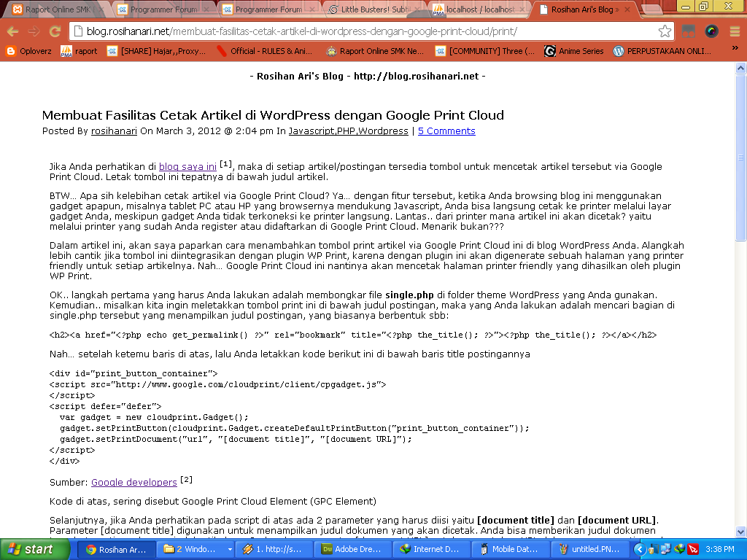This screenshot has height=560, width=747.
Task: Open the Windows Start menu
Action: pos(30,549)
